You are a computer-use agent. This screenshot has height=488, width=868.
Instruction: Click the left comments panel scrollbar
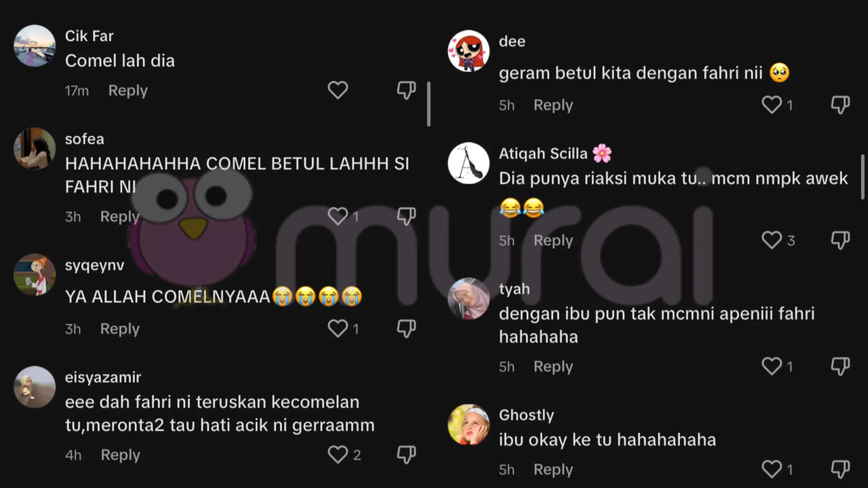click(x=429, y=104)
